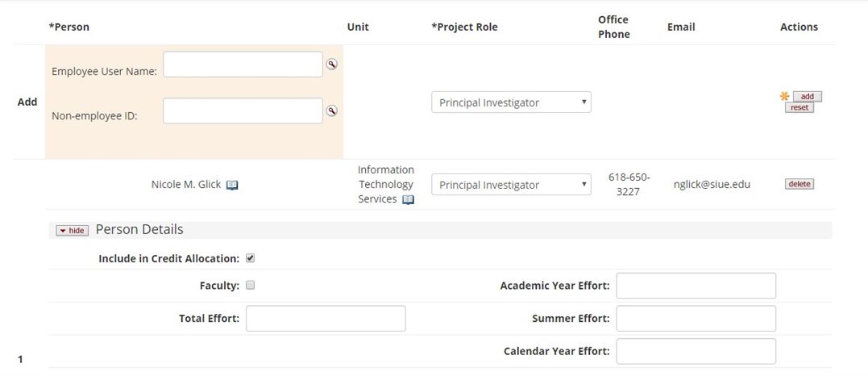
Task: Collapse Person Details with hide button
Action: tap(72, 231)
